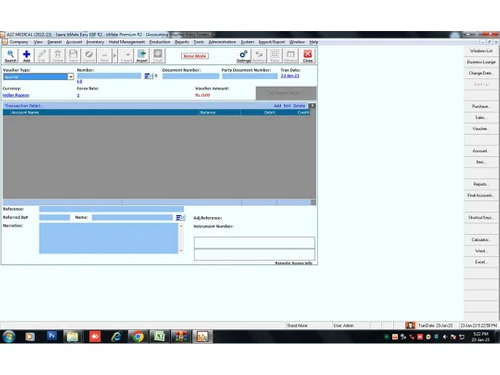Image resolution: width=500 pixels, height=375 pixels.
Task: Open the Inventory menu
Action: (95, 42)
